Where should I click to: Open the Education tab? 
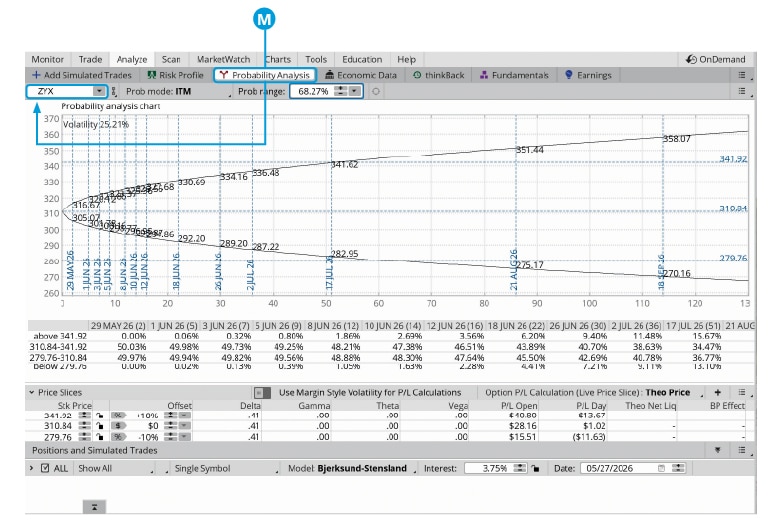click(362, 59)
